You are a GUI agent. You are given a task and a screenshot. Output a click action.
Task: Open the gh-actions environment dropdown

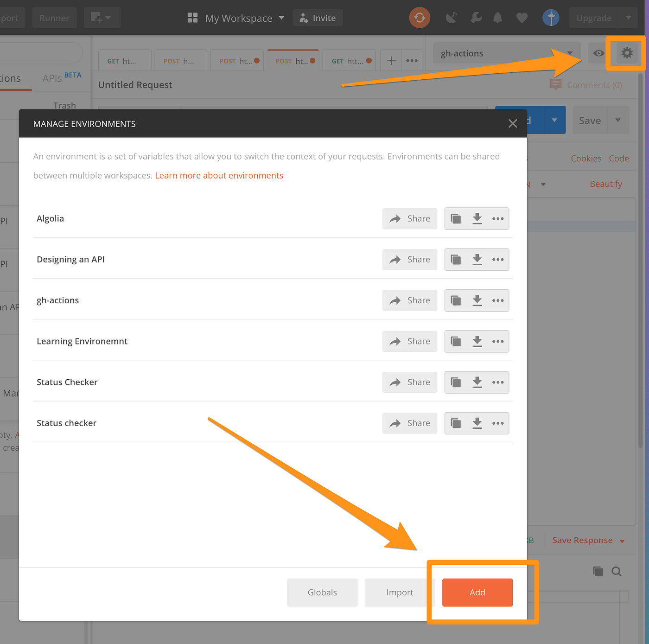508,53
